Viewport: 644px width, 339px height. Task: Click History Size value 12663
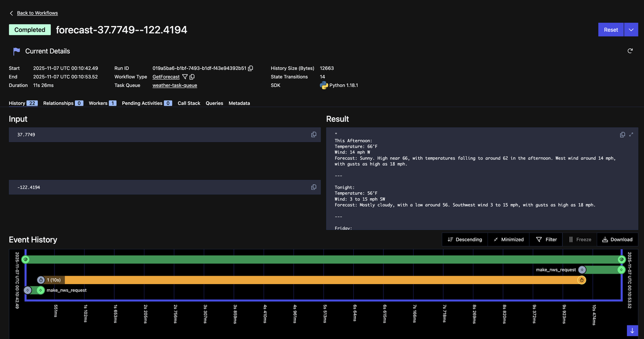pos(327,68)
